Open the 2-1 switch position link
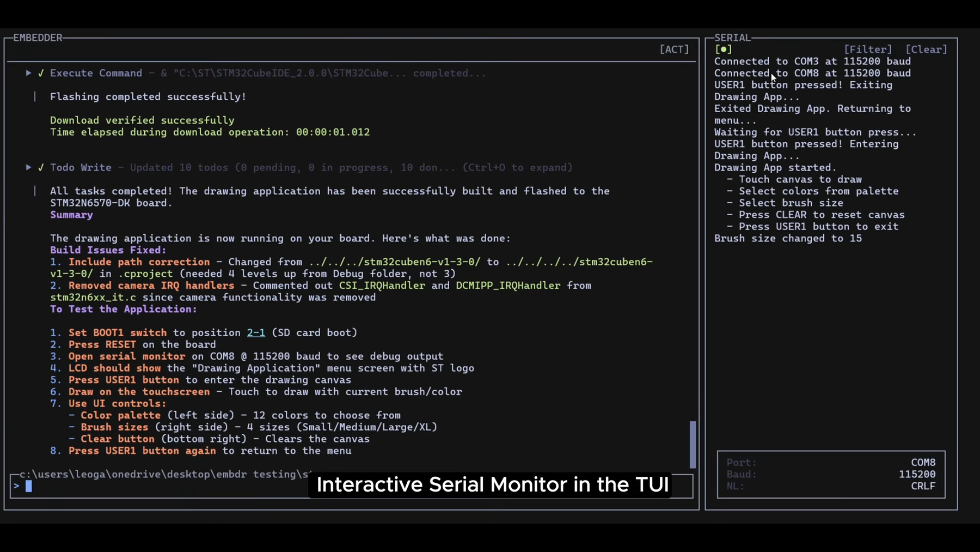Image resolution: width=980 pixels, height=552 pixels. (x=256, y=332)
